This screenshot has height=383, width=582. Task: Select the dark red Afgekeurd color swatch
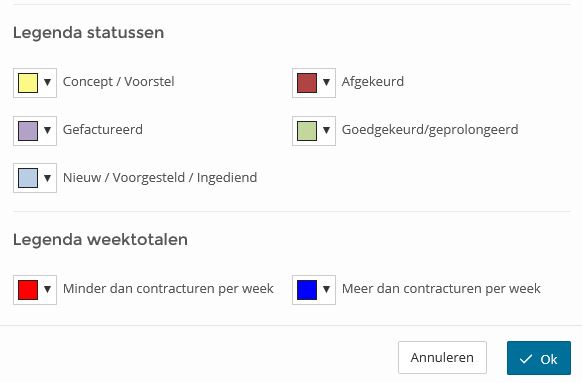[x=307, y=83]
